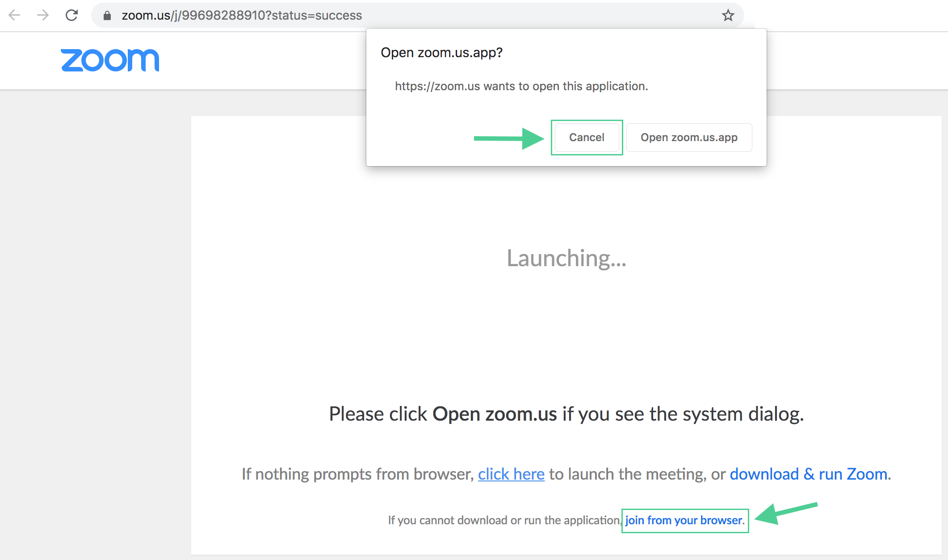
Task: Reload the Zoom launch page
Action: pyautogui.click(x=71, y=15)
